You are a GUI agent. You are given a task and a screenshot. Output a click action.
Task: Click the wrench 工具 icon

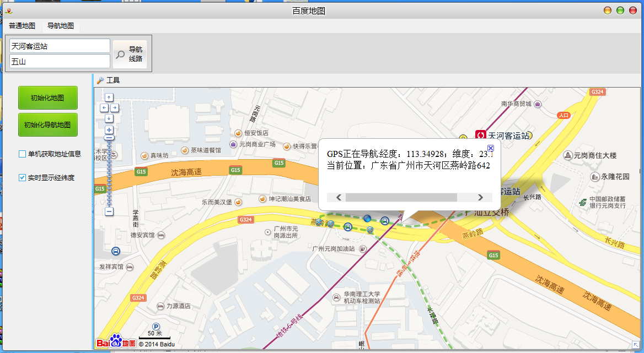[100, 80]
